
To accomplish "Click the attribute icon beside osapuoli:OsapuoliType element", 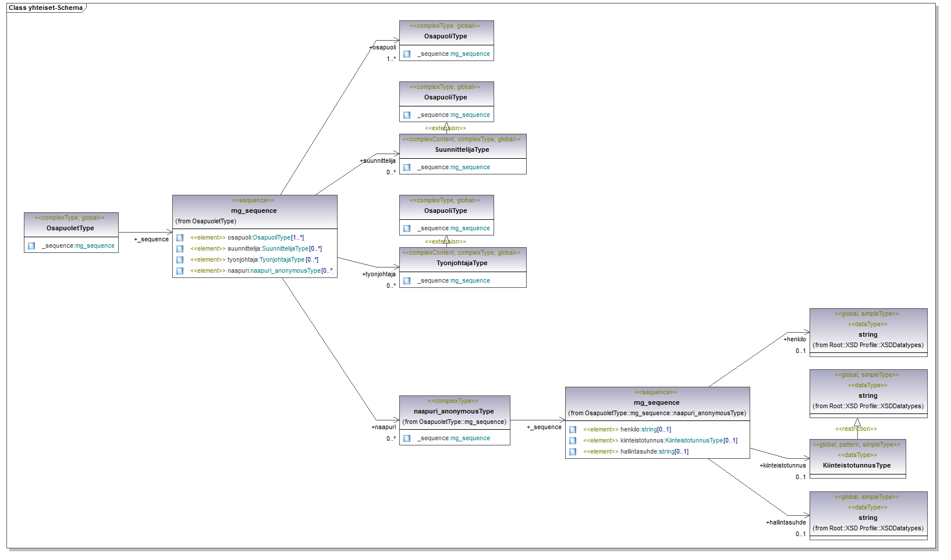I will pyautogui.click(x=180, y=238).
